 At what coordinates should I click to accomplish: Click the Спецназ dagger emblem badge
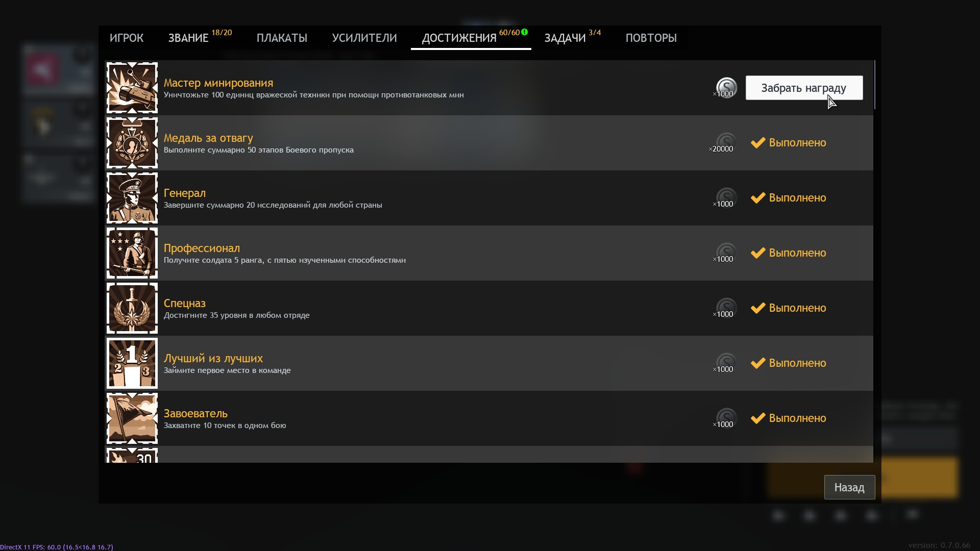pyautogui.click(x=132, y=308)
